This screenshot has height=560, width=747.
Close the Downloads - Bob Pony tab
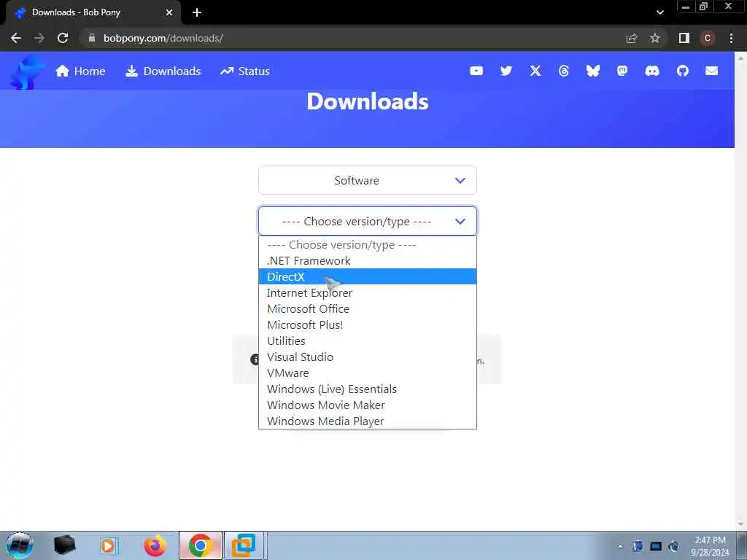click(x=169, y=12)
